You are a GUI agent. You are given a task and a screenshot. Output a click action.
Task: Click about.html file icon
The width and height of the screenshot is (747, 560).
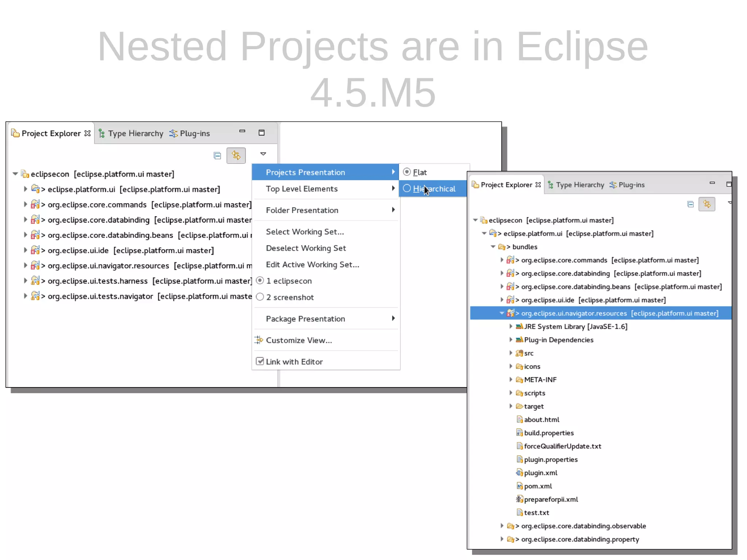[520, 420]
